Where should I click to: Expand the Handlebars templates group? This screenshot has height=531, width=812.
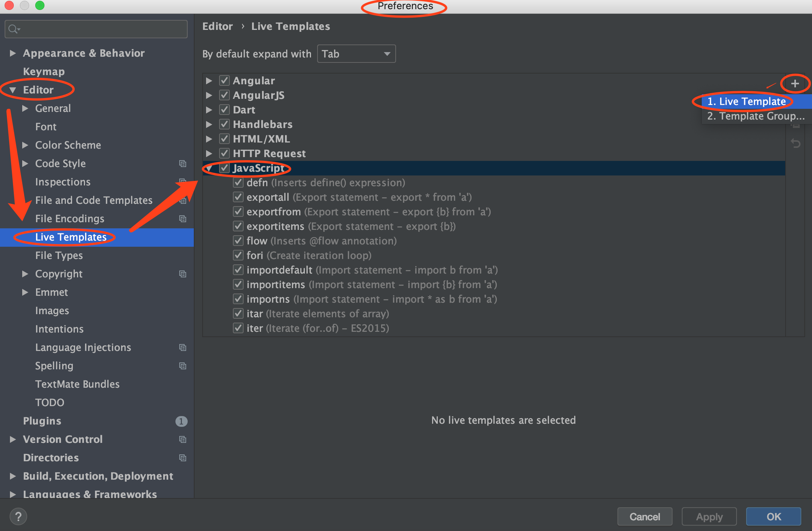pos(211,125)
